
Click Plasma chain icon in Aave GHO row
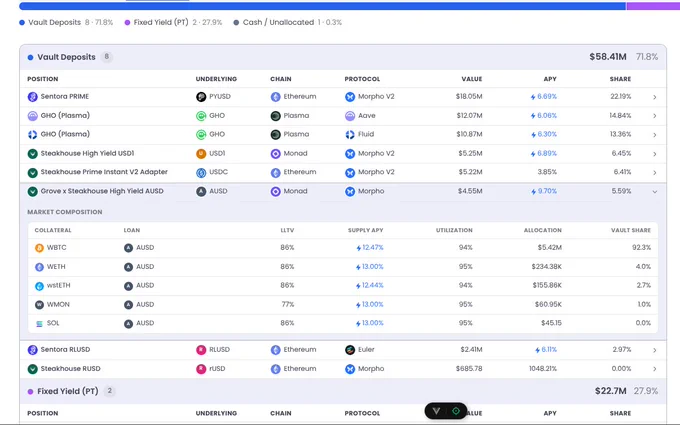point(275,116)
